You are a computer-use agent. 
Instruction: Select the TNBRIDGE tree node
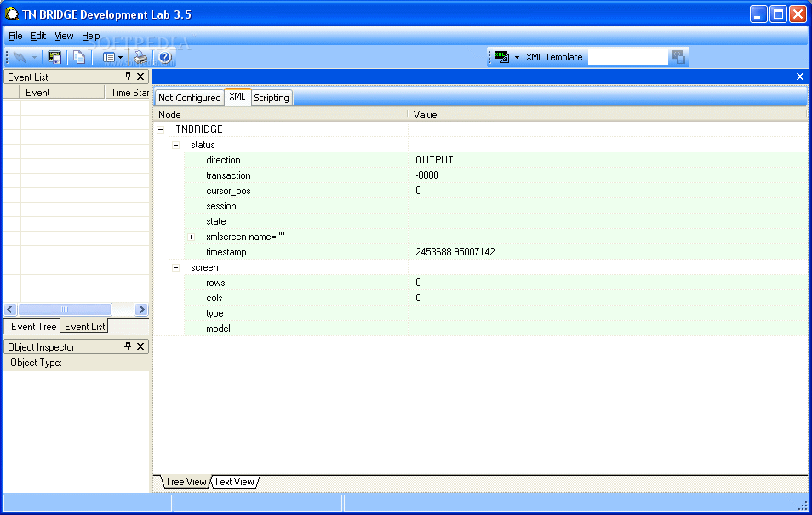coord(199,129)
